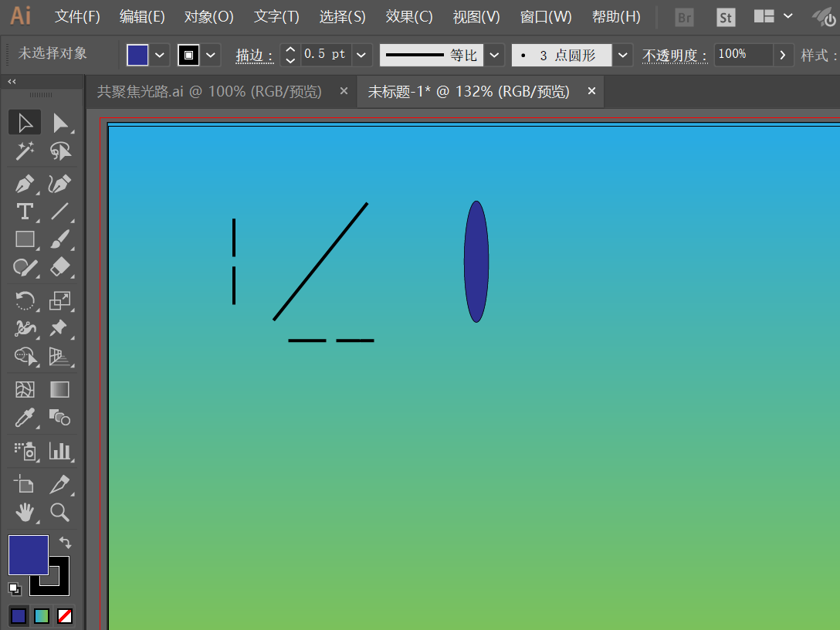
Task: Select the Mesh tool
Action: (x=25, y=389)
